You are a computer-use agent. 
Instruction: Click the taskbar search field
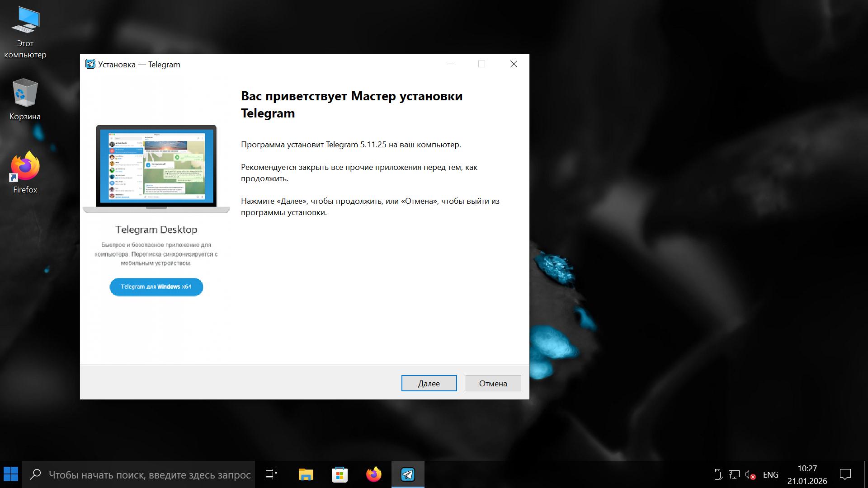[149, 475]
